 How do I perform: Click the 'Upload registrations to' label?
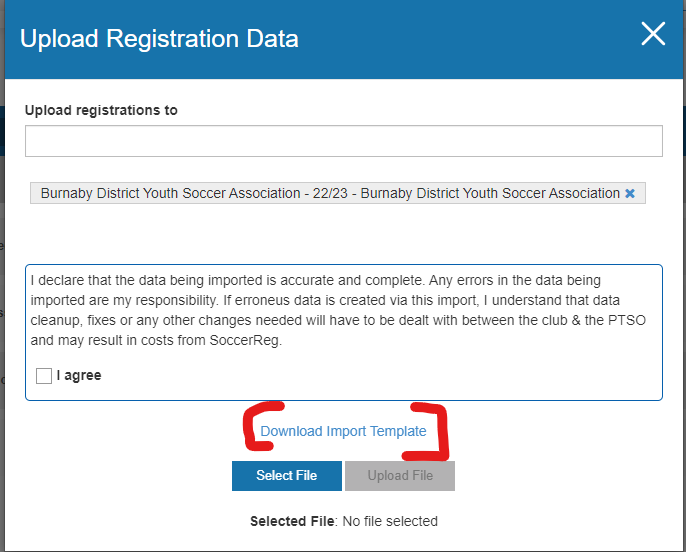coord(101,110)
